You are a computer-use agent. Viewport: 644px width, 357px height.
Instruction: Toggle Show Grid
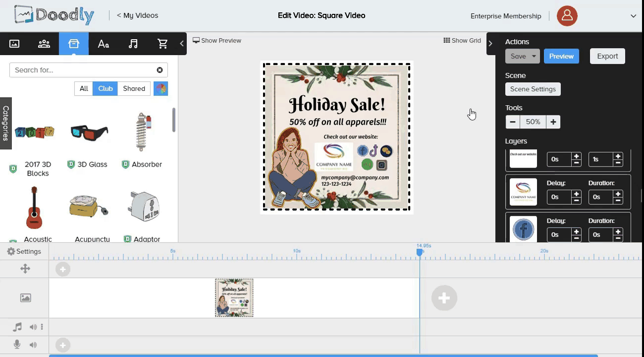462,40
